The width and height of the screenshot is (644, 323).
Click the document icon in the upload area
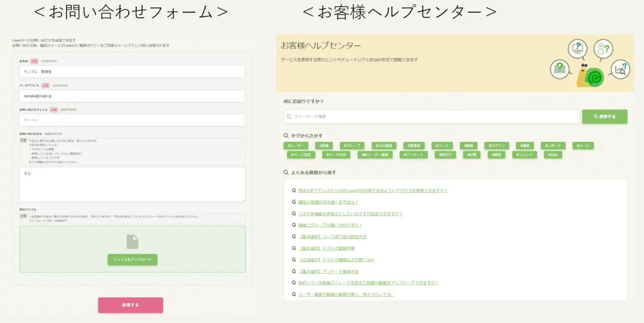132,242
